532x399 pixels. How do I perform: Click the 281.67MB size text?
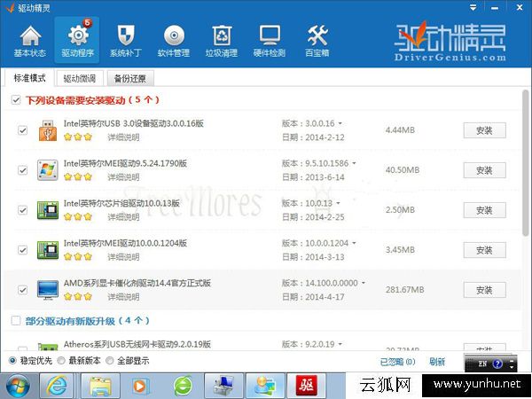(404, 290)
